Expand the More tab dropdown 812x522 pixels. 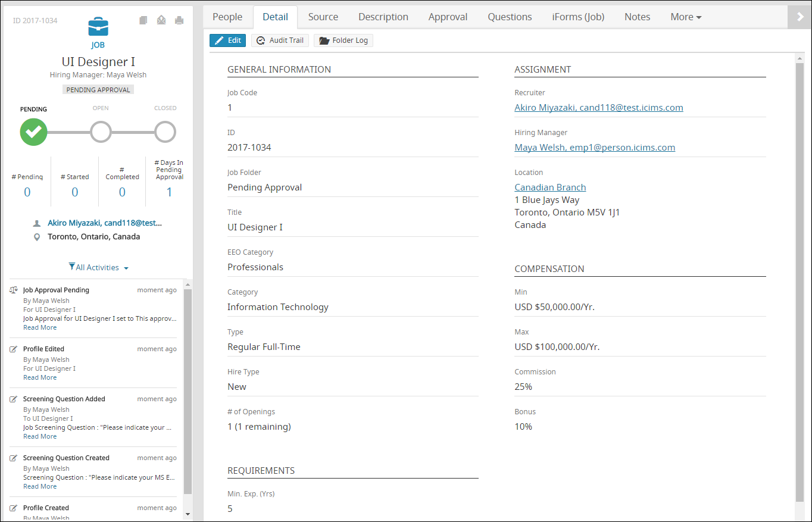point(685,17)
